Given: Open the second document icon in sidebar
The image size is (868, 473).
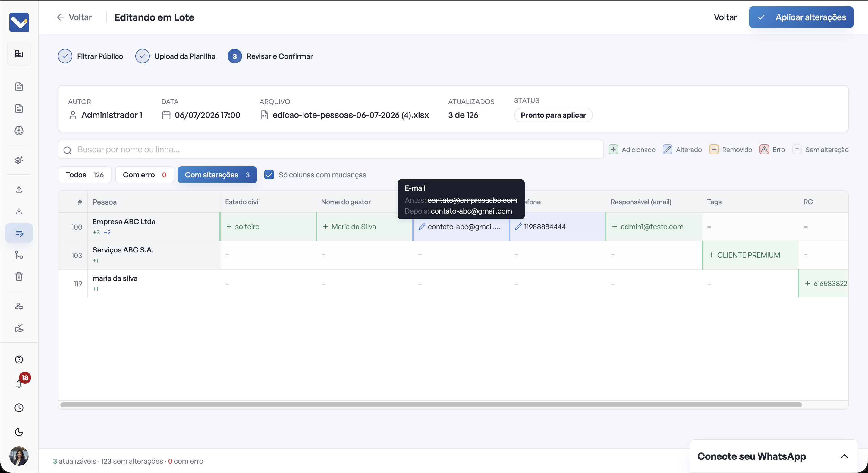Looking at the screenshot, I should (x=19, y=108).
